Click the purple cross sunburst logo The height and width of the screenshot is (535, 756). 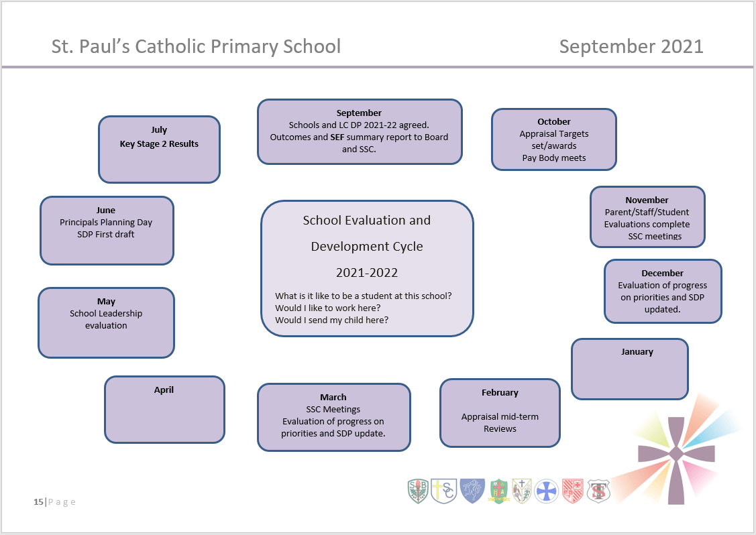pyautogui.click(x=676, y=453)
